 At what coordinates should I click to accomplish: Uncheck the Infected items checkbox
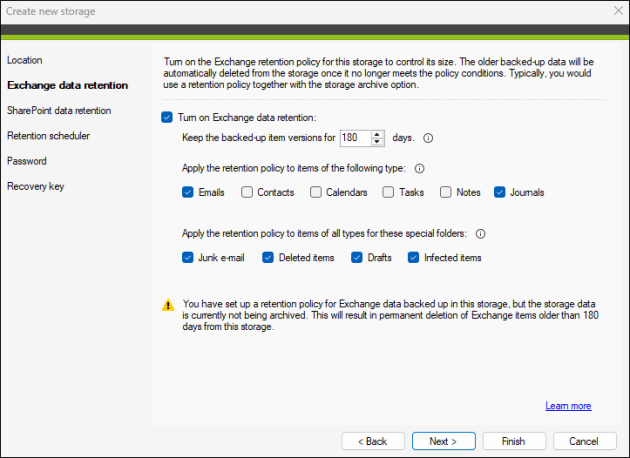pos(413,257)
